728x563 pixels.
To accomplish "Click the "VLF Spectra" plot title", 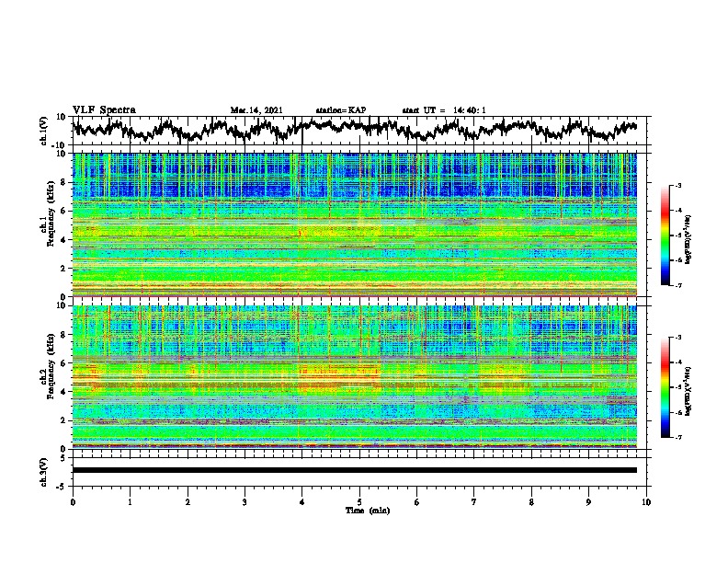I will [104, 110].
